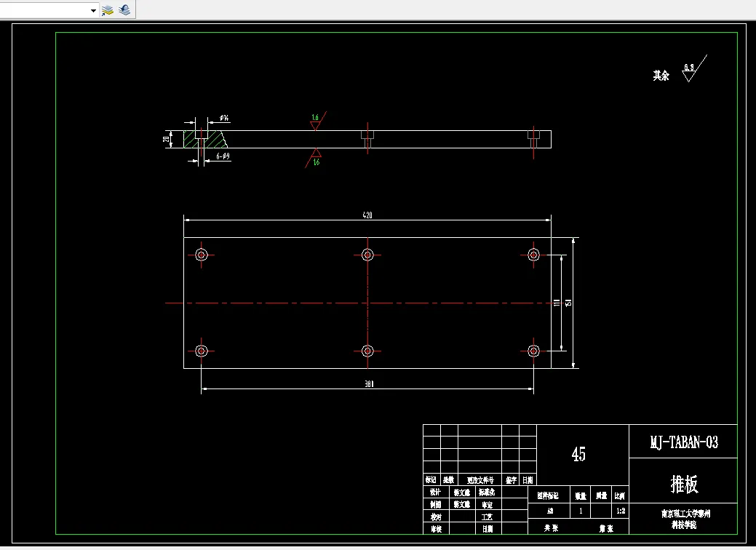This screenshot has width=756, height=550.
Task: Select the 381 hole spacing dimension text
Action: point(369,383)
